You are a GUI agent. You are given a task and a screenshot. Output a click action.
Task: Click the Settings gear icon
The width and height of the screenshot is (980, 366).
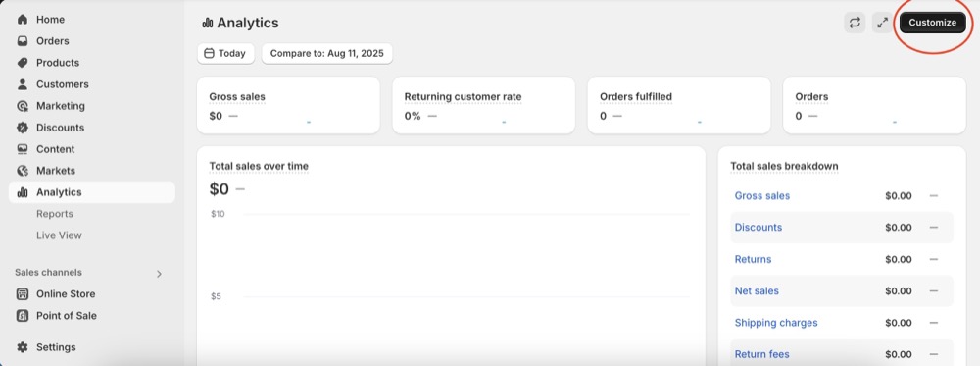point(23,347)
